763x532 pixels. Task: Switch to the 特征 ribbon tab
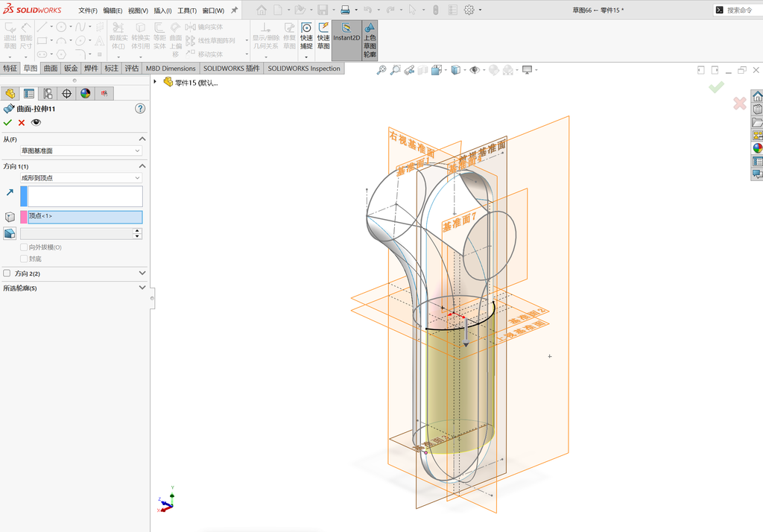click(x=10, y=68)
